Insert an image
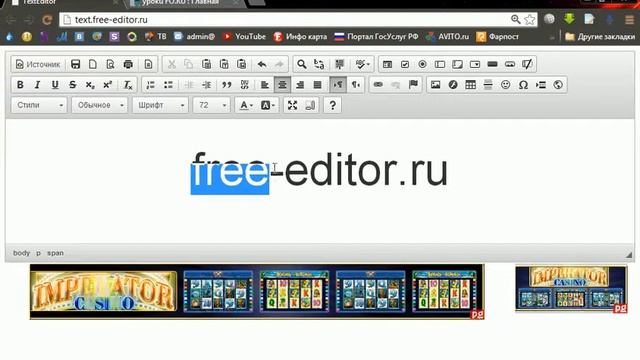This screenshot has width=640, height=360. [x=436, y=84]
